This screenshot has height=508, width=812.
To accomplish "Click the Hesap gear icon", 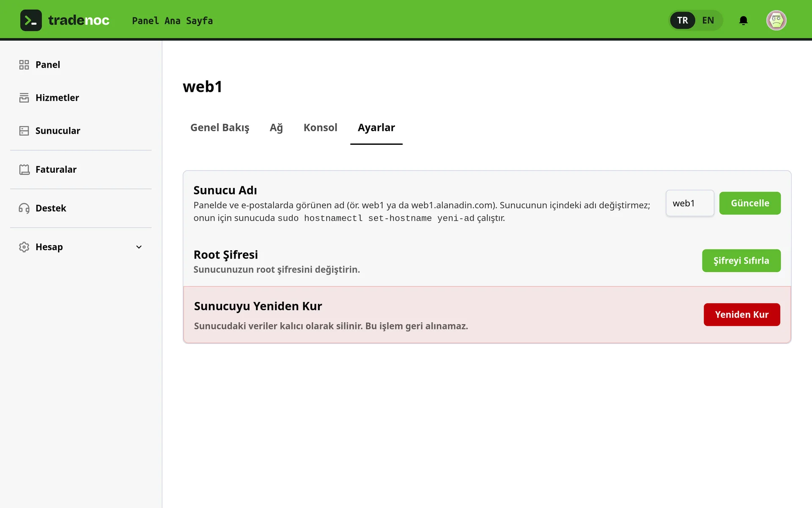I will pyautogui.click(x=24, y=247).
